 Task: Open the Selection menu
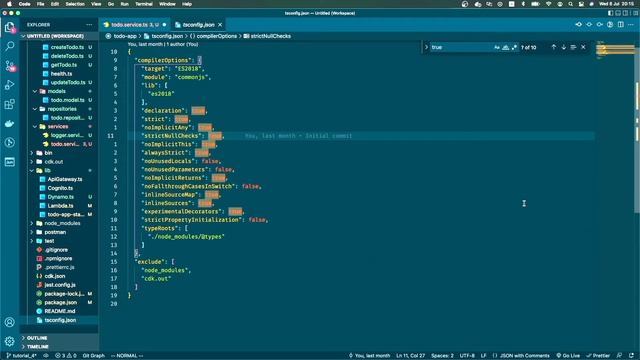75,4
